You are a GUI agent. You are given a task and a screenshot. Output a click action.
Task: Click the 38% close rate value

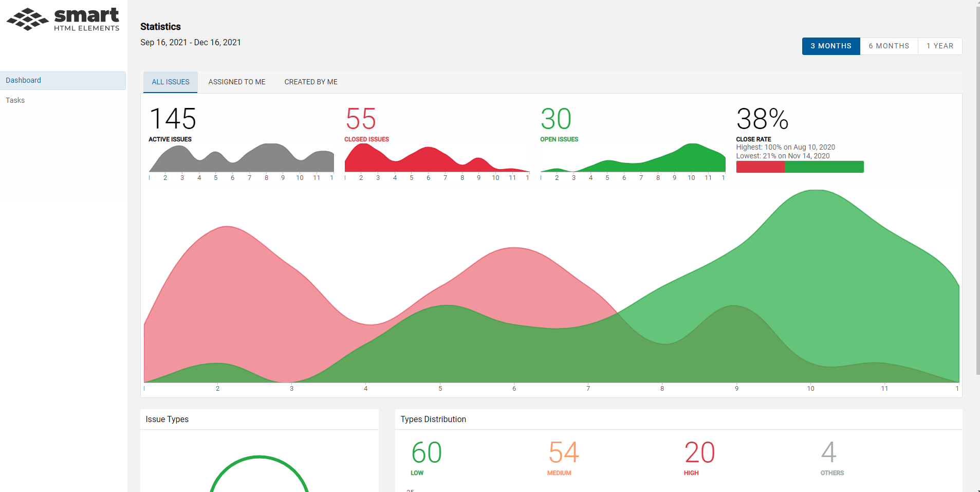[762, 119]
